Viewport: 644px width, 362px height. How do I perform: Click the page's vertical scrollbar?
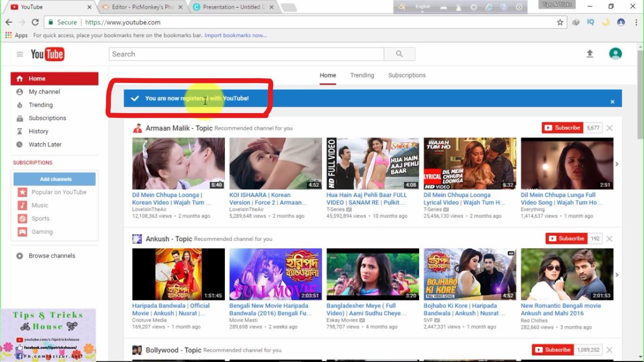(x=640, y=94)
